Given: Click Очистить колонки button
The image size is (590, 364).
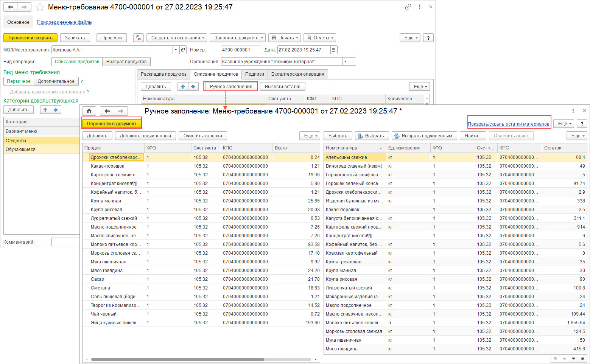Looking at the screenshot, I should coord(203,136).
